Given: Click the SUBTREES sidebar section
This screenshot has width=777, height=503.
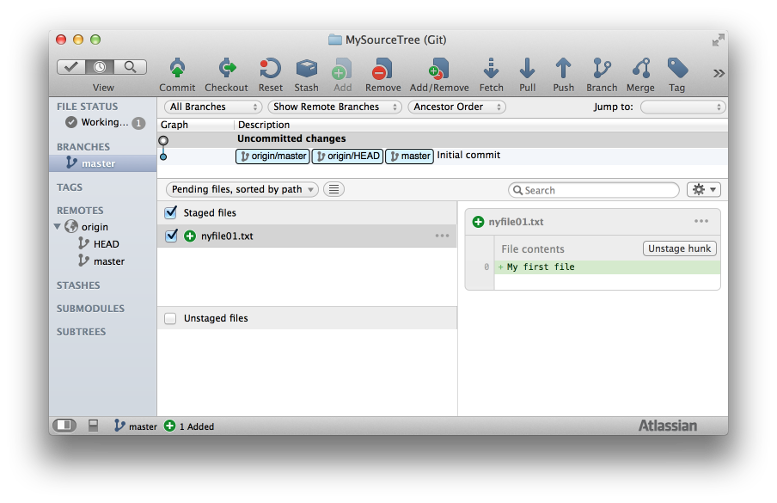Looking at the screenshot, I should point(81,332).
